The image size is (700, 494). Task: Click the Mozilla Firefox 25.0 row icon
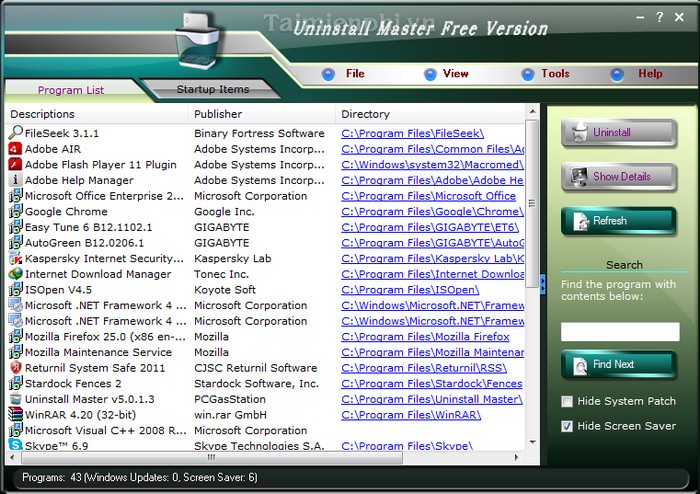coord(16,336)
